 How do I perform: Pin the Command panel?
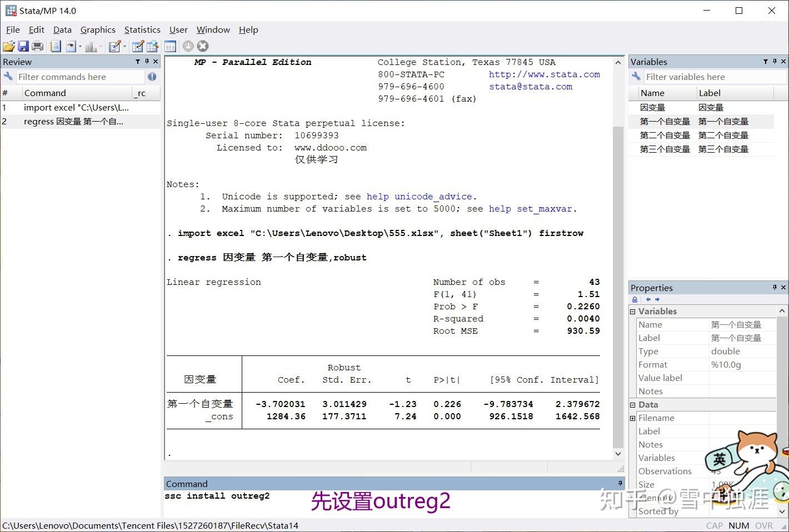pos(620,484)
